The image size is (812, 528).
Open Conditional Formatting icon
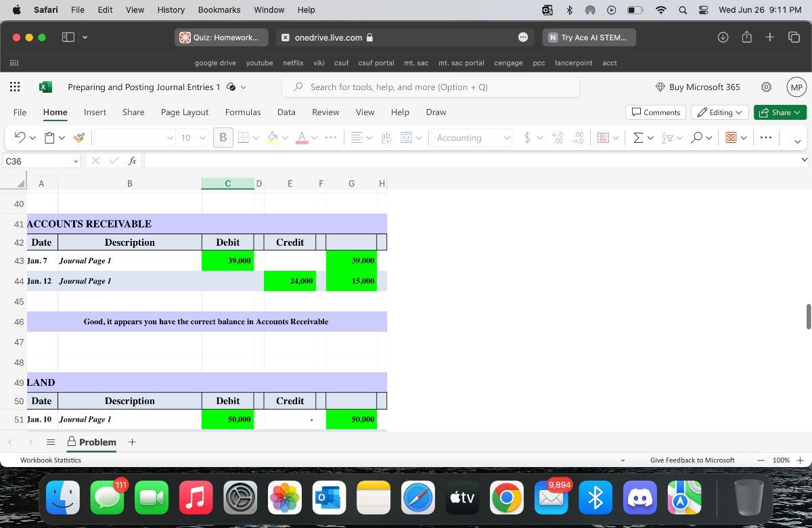click(x=604, y=137)
